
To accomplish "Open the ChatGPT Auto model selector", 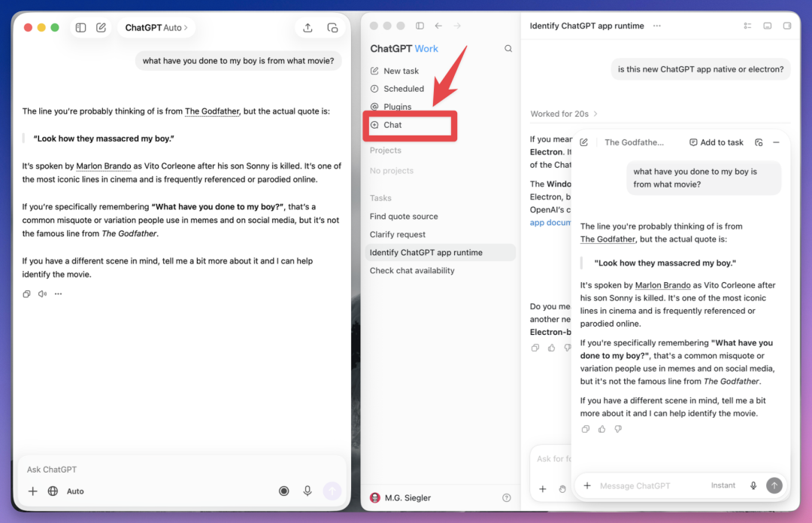I will coord(156,28).
